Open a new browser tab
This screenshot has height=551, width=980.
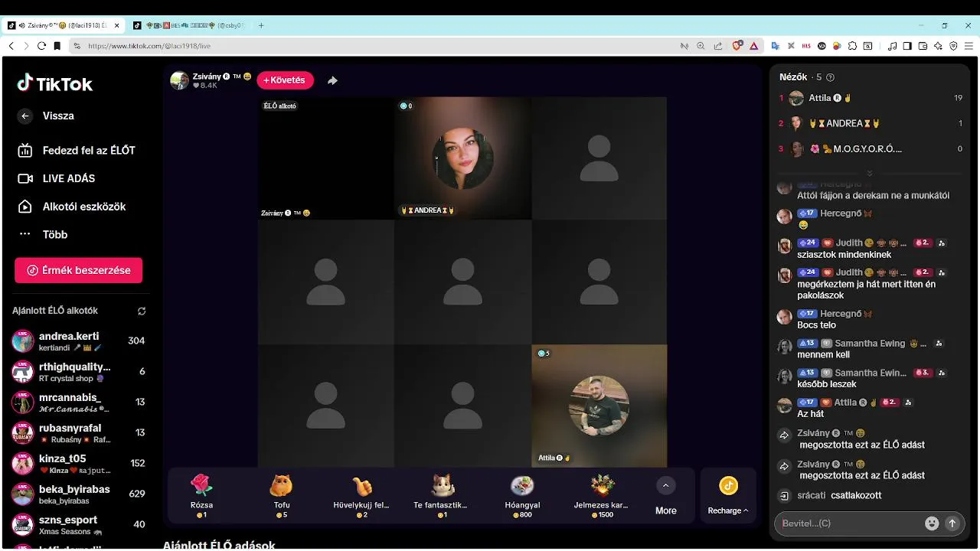click(261, 25)
